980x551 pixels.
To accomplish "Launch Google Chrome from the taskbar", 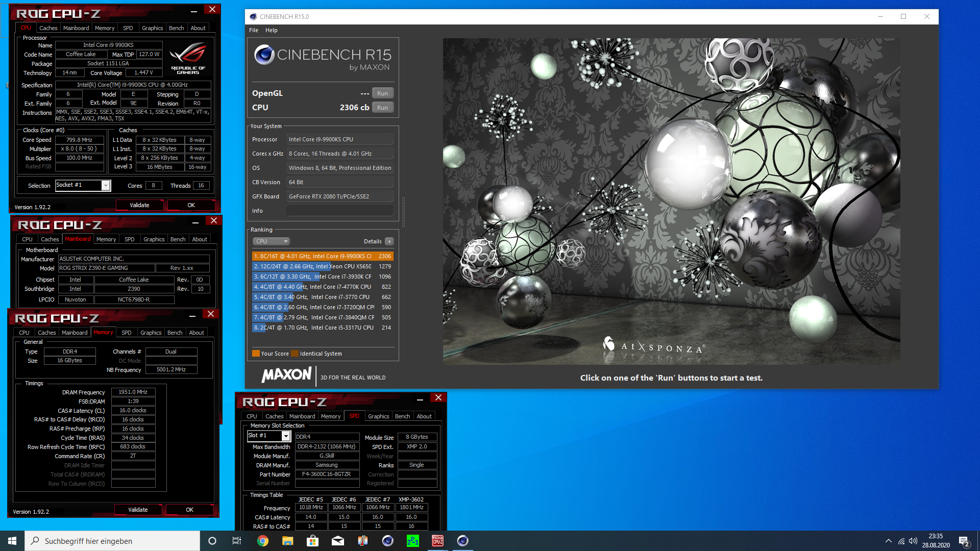I will (x=262, y=541).
